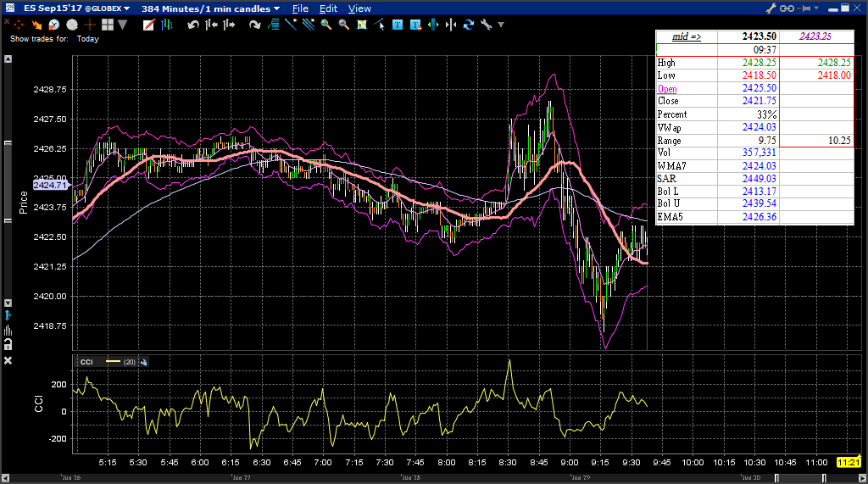Click the EMA5 value 2426.36

coord(759,216)
